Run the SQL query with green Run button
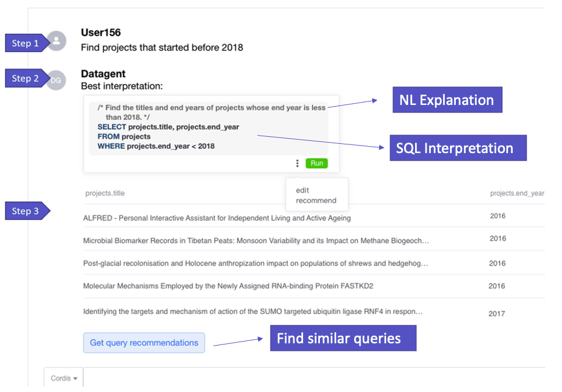This screenshot has height=392, width=562. click(x=316, y=164)
